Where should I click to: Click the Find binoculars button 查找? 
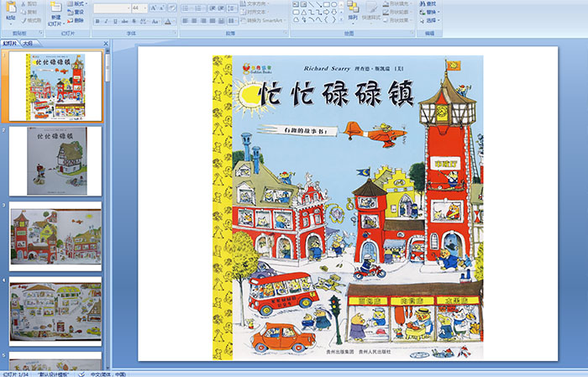[x=428, y=3]
